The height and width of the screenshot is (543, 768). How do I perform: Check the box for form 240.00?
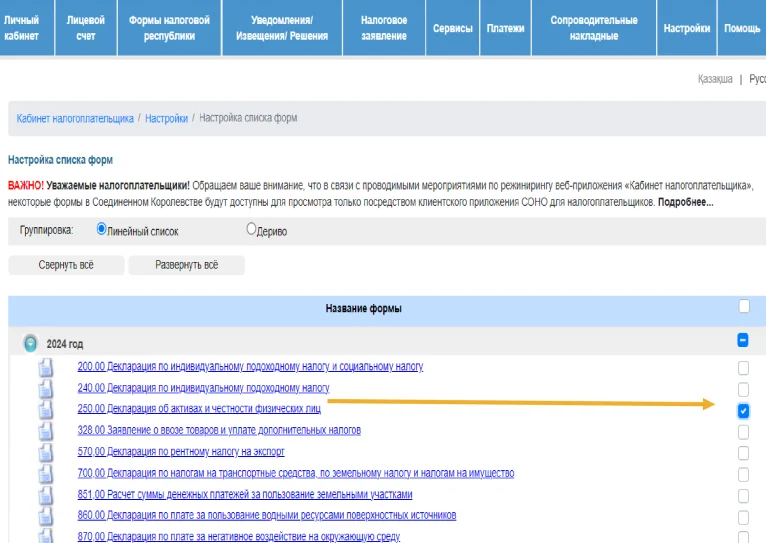tap(744, 389)
